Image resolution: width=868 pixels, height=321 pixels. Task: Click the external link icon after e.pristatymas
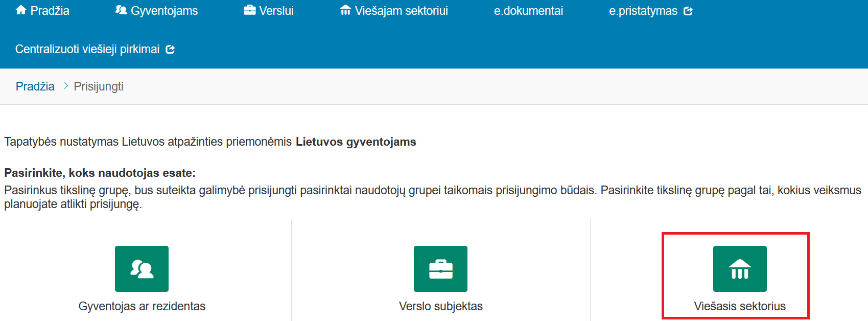[688, 11]
